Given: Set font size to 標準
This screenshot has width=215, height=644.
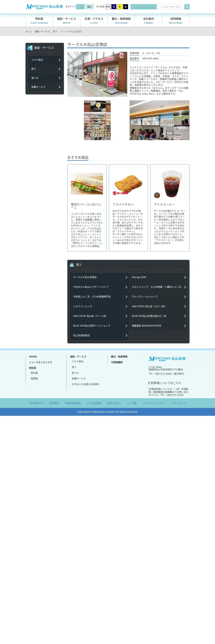Looking at the screenshot, I should pyautogui.click(x=80, y=7).
